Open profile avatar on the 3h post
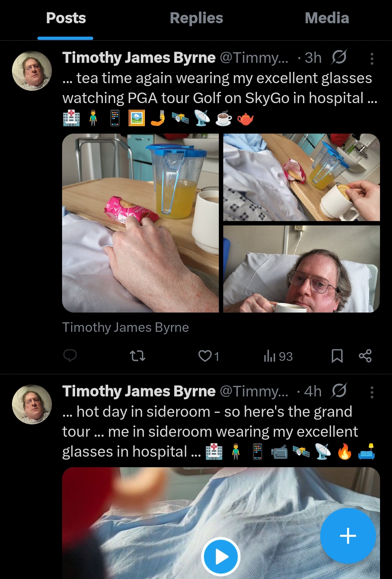392x579 pixels. 32,71
